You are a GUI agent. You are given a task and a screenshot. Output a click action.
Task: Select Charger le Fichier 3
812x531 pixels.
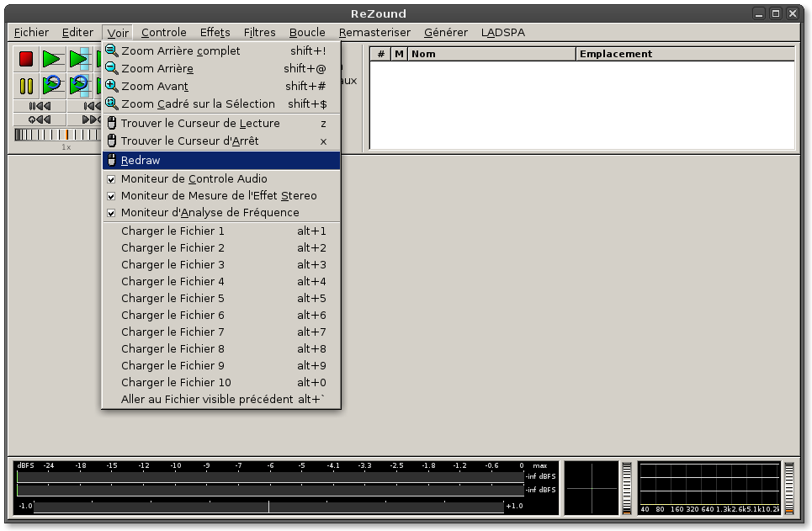coord(221,265)
